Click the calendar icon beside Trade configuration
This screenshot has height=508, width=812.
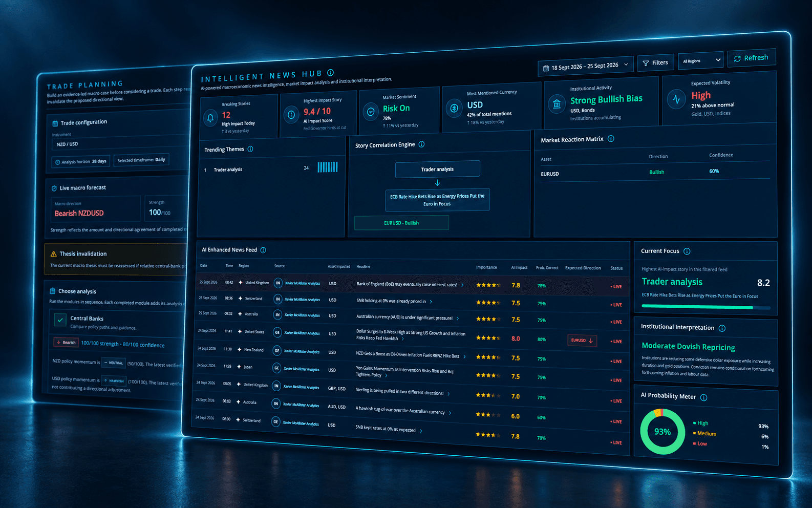pyautogui.click(x=55, y=123)
